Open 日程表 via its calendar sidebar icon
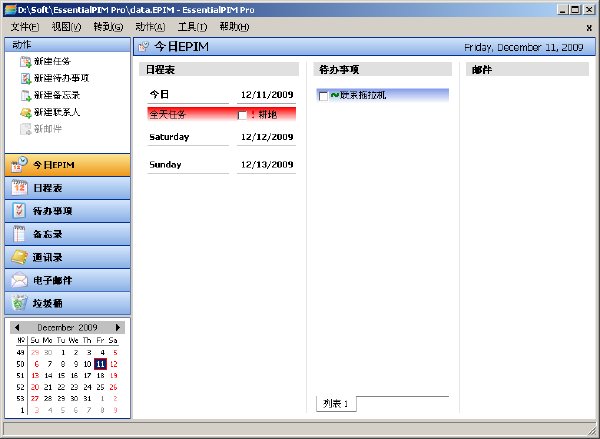 click(x=19, y=188)
